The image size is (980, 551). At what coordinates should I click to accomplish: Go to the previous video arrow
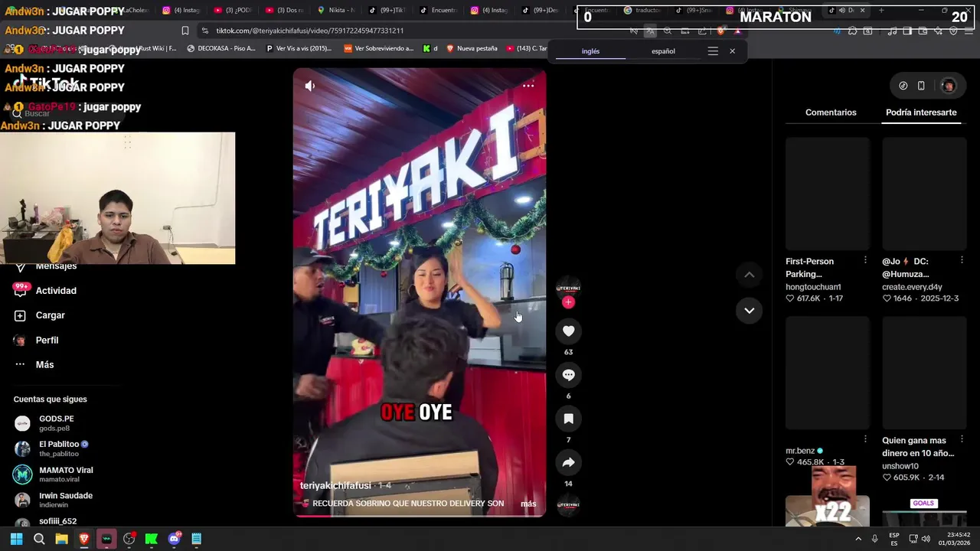point(750,275)
